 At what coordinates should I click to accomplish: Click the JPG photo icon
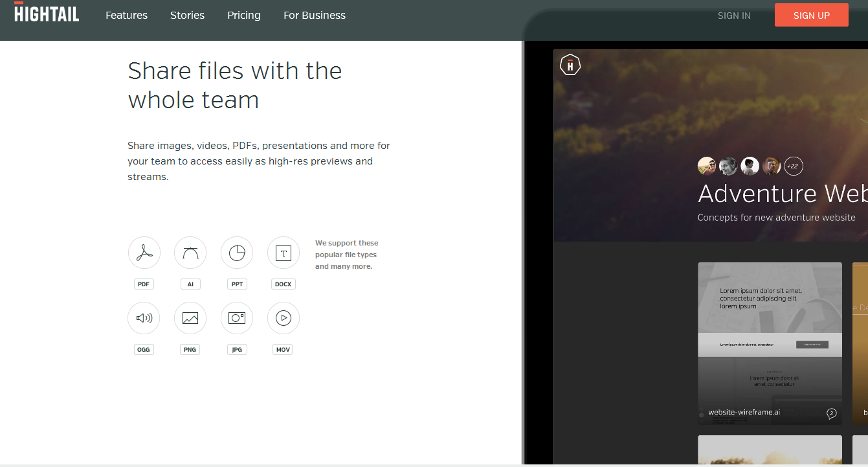(x=237, y=318)
